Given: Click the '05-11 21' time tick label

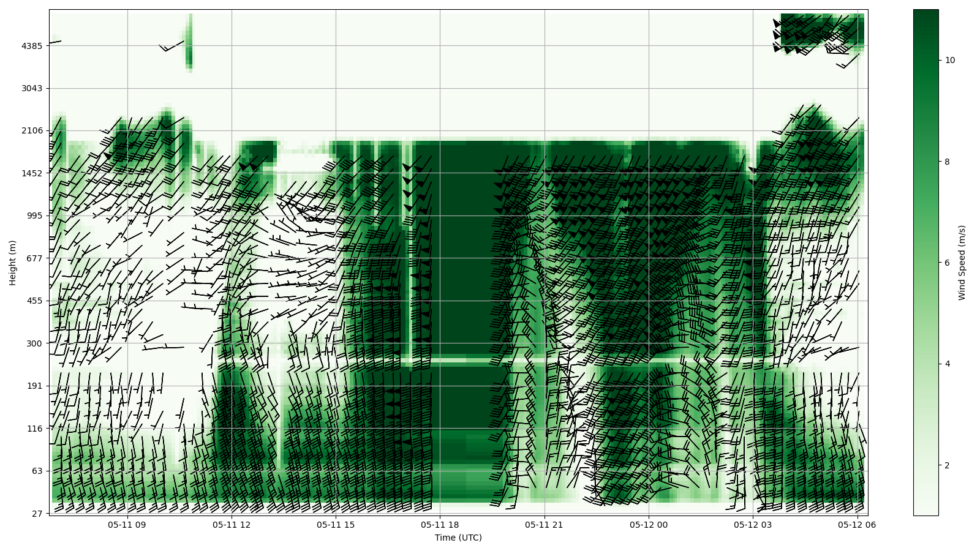Looking at the screenshot, I should (x=544, y=525).
